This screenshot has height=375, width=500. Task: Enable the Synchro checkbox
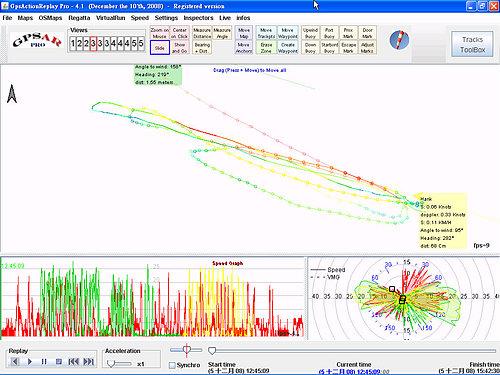tap(172, 365)
